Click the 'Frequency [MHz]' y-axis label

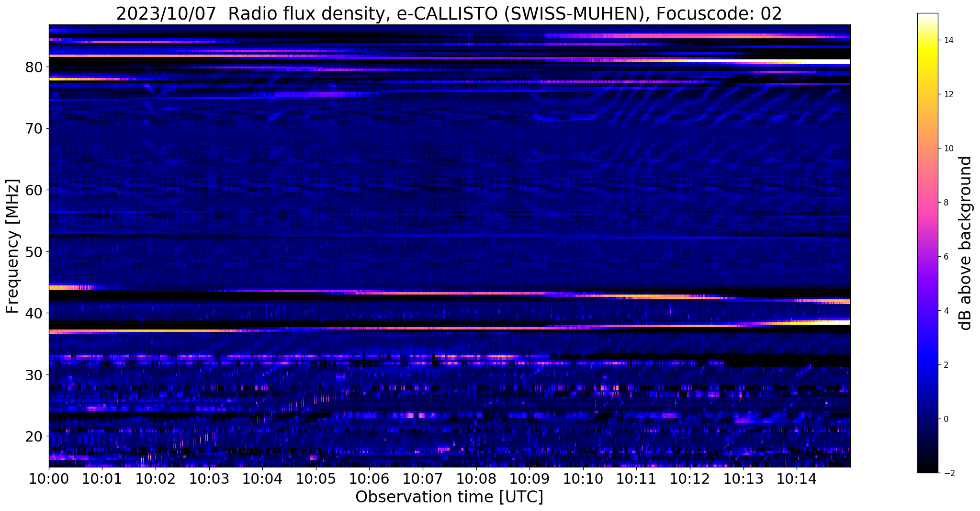12,246
